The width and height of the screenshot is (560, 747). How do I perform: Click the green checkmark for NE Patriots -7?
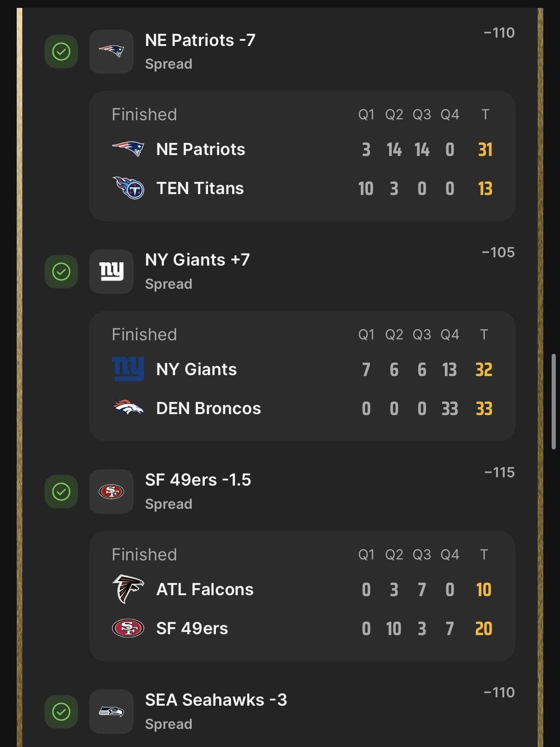pyautogui.click(x=61, y=52)
